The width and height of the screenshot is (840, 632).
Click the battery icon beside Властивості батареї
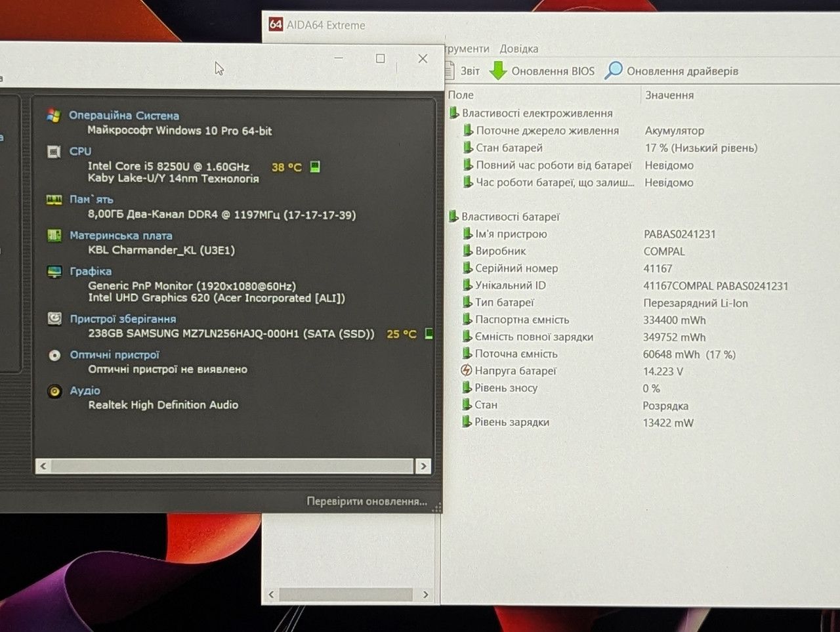click(x=453, y=216)
